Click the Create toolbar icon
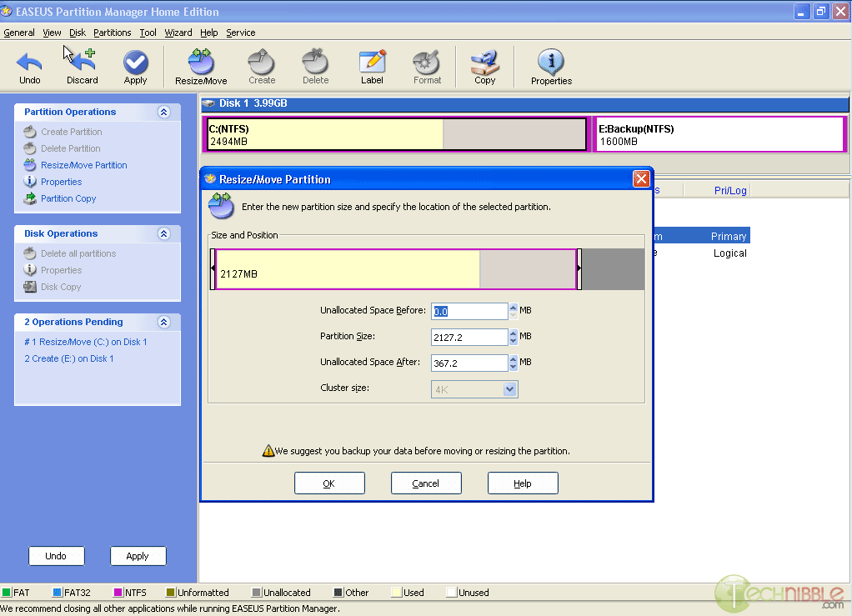This screenshot has width=852, height=616. point(262,67)
